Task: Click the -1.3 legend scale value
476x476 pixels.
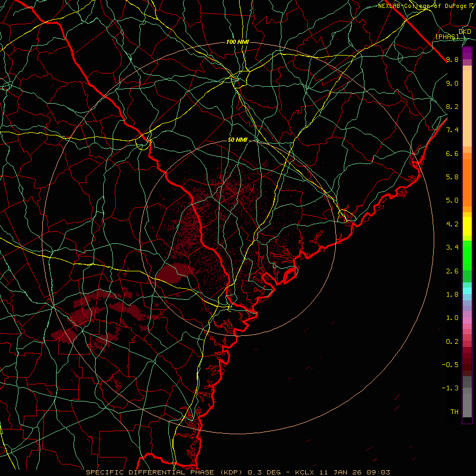Action: pos(450,388)
